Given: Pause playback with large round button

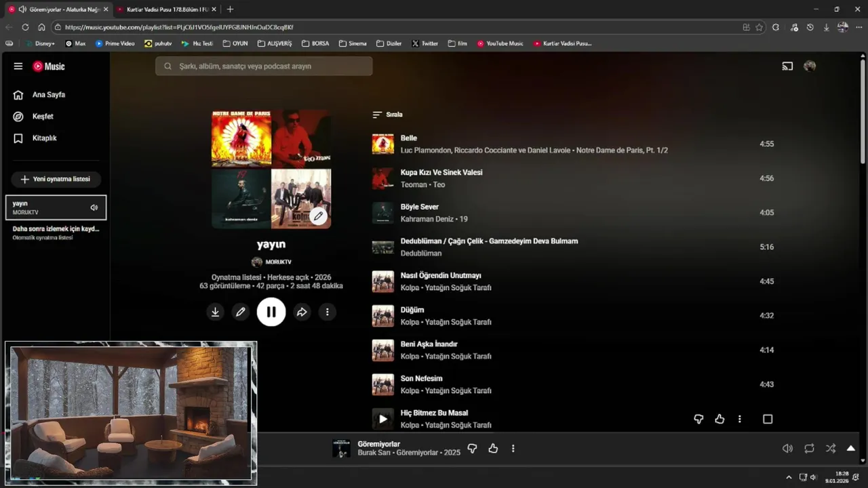Looking at the screenshot, I should [x=271, y=312].
